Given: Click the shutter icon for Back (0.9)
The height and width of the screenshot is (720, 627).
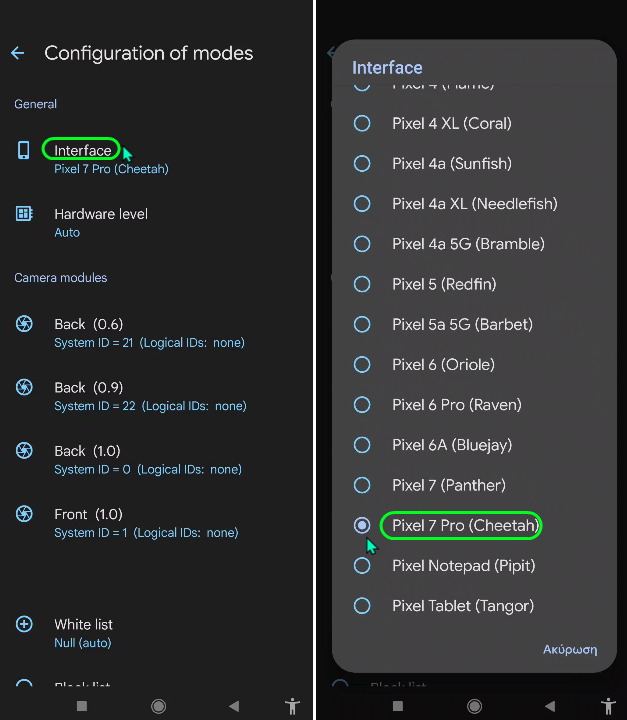Looking at the screenshot, I should pyautogui.click(x=24, y=387).
